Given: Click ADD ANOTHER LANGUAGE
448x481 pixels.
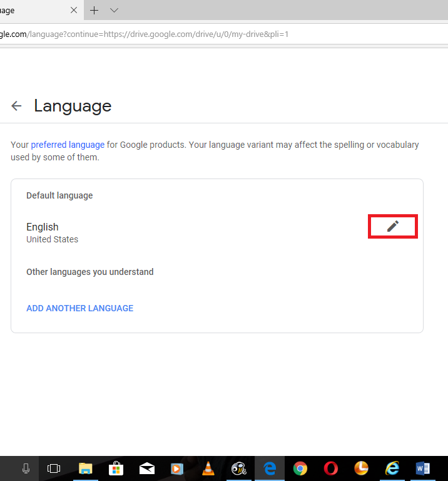Looking at the screenshot, I should [79, 308].
